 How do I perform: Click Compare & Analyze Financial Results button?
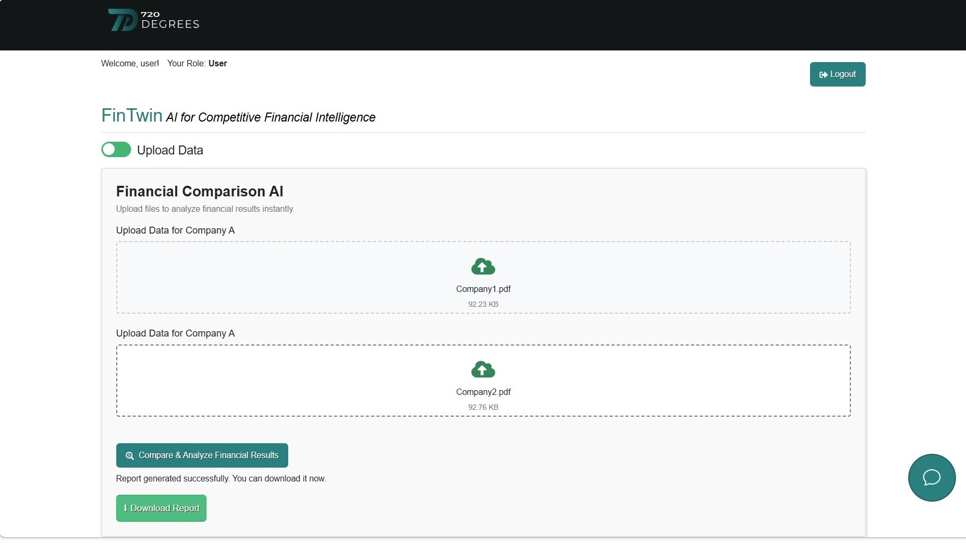pyautogui.click(x=202, y=455)
